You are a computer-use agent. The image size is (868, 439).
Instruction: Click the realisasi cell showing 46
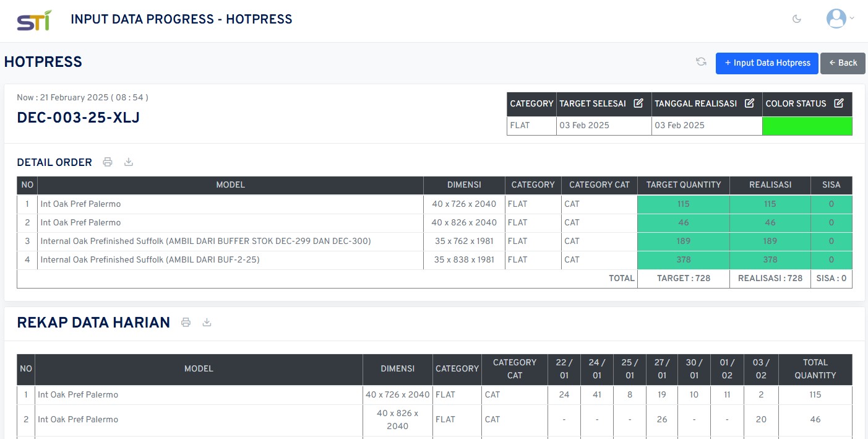click(770, 223)
